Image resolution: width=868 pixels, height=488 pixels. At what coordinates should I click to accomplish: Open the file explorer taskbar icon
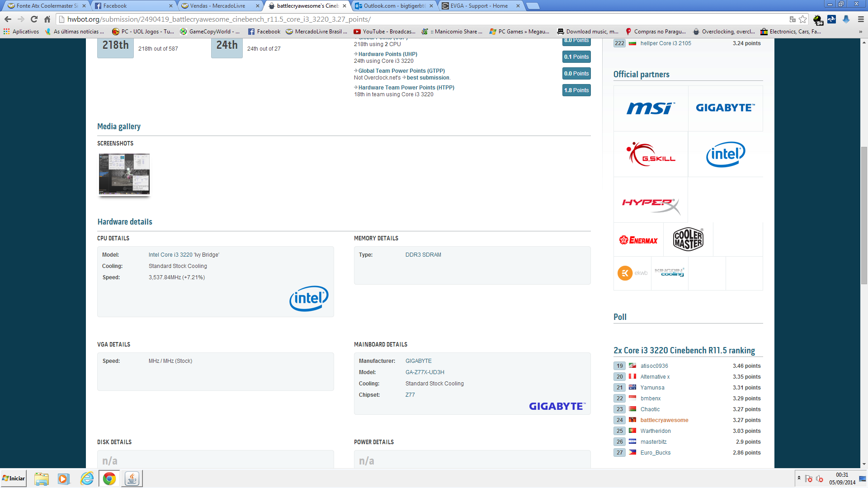point(41,479)
